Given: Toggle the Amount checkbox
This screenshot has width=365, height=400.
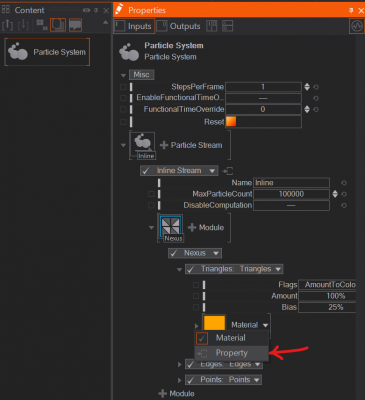Looking at the screenshot, I should (x=196, y=296).
